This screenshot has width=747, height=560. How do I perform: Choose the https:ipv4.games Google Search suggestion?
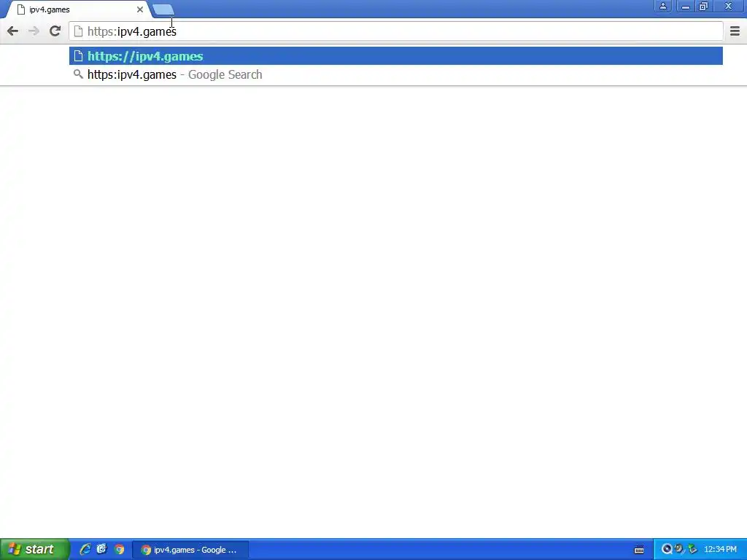(396, 75)
